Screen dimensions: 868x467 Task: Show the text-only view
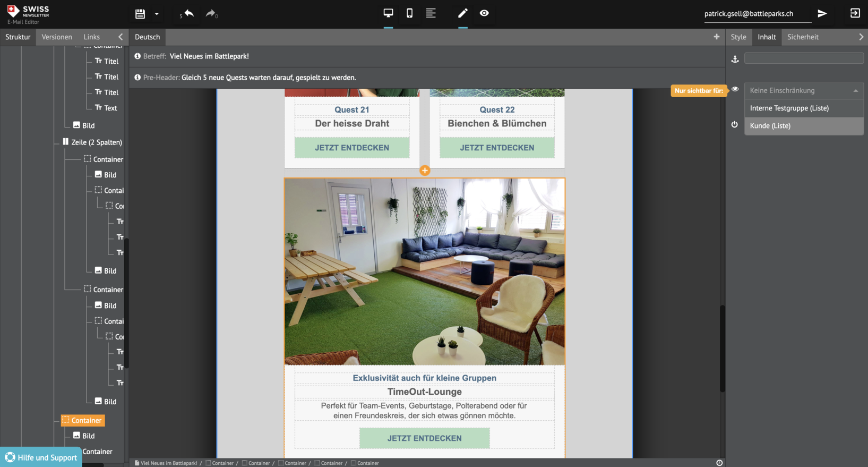[x=431, y=13]
